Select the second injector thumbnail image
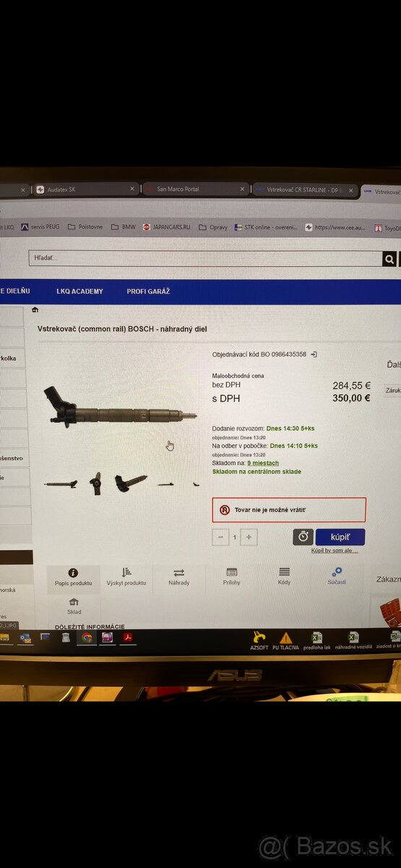401x868 pixels. (x=95, y=482)
